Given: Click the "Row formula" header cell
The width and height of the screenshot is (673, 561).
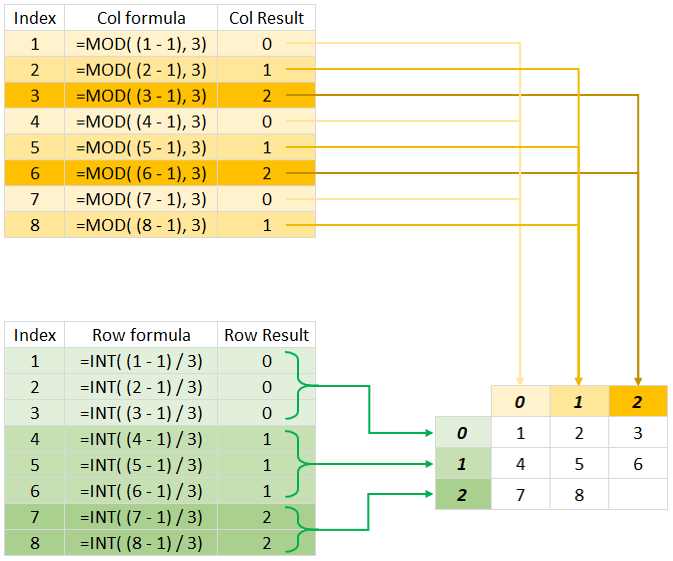Looking at the screenshot, I should coord(141,335).
